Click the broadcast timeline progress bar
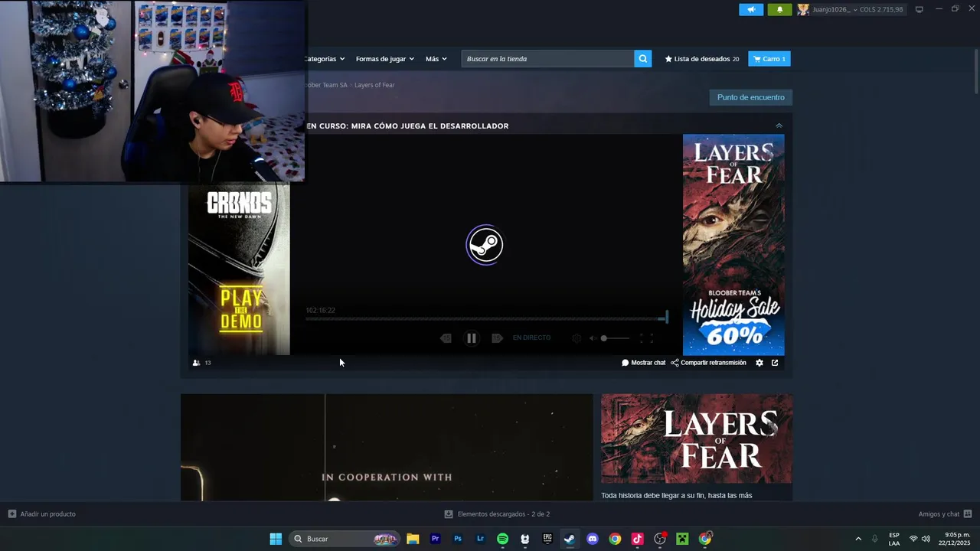Image resolution: width=980 pixels, height=551 pixels. [x=486, y=318]
